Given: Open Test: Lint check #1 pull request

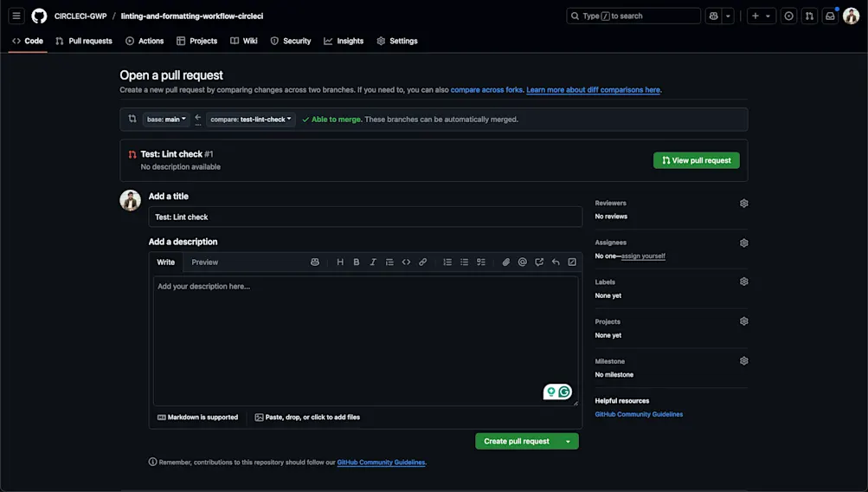Looking at the screenshot, I should click(x=177, y=154).
